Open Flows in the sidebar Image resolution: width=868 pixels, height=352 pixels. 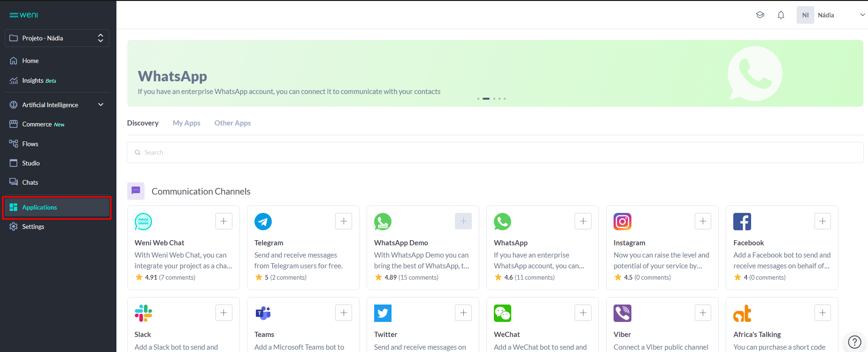pos(30,144)
